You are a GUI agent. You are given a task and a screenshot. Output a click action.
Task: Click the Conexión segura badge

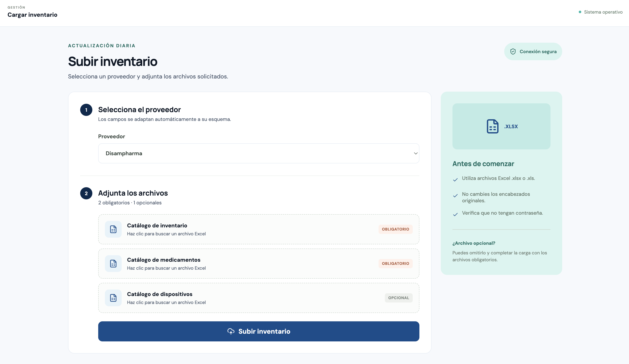(533, 52)
